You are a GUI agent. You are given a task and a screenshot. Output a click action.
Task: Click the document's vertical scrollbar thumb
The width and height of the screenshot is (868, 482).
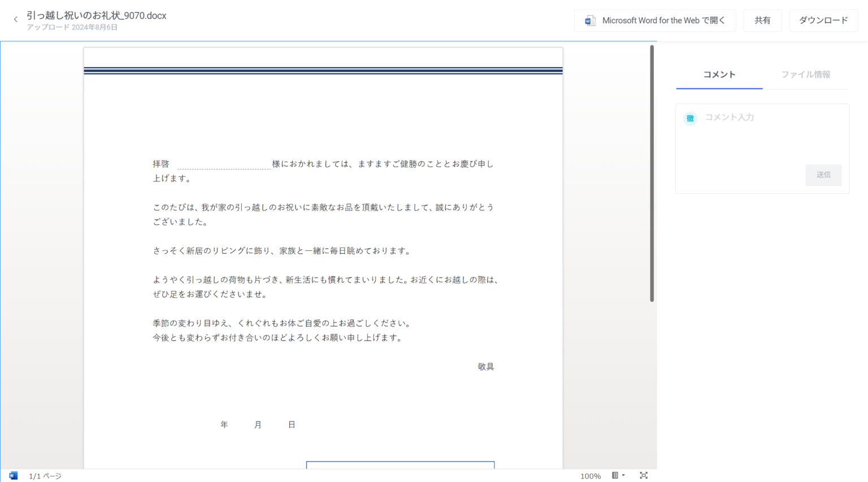pyautogui.click(x=652, y=173)
